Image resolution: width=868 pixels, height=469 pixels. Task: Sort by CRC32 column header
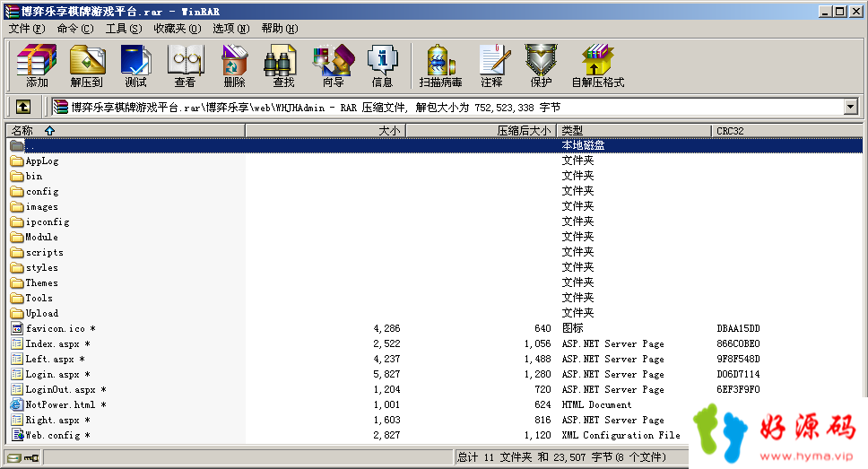(x=786, y=131)
